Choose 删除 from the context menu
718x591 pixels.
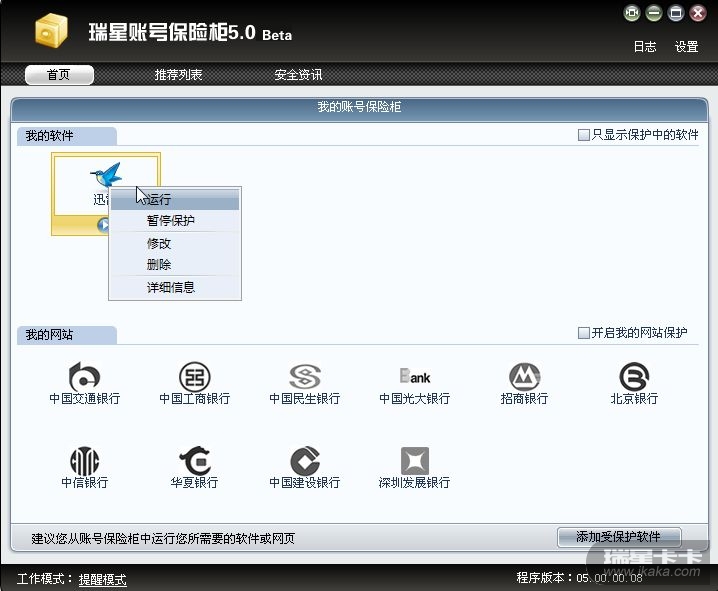click(x=175, y=264)
